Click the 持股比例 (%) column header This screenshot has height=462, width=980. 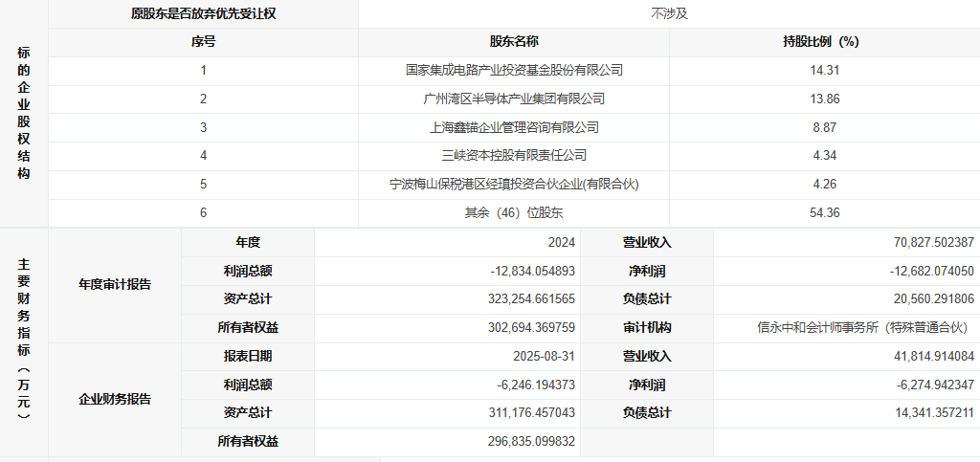pos(823,41)
